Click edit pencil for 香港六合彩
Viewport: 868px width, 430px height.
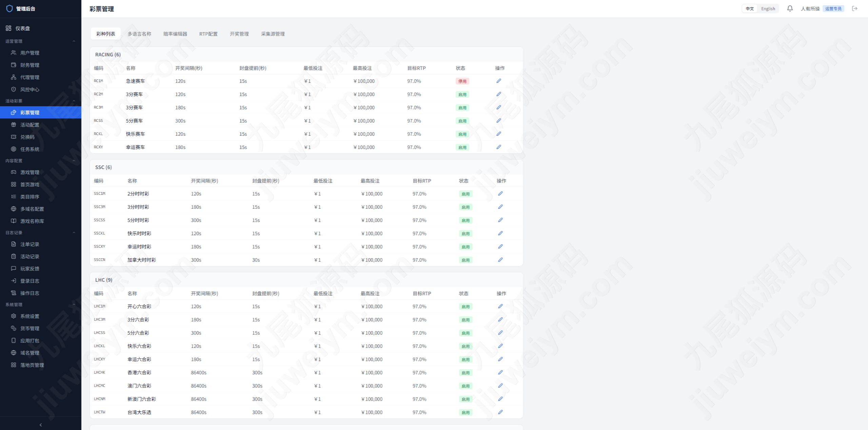point(500,372)
